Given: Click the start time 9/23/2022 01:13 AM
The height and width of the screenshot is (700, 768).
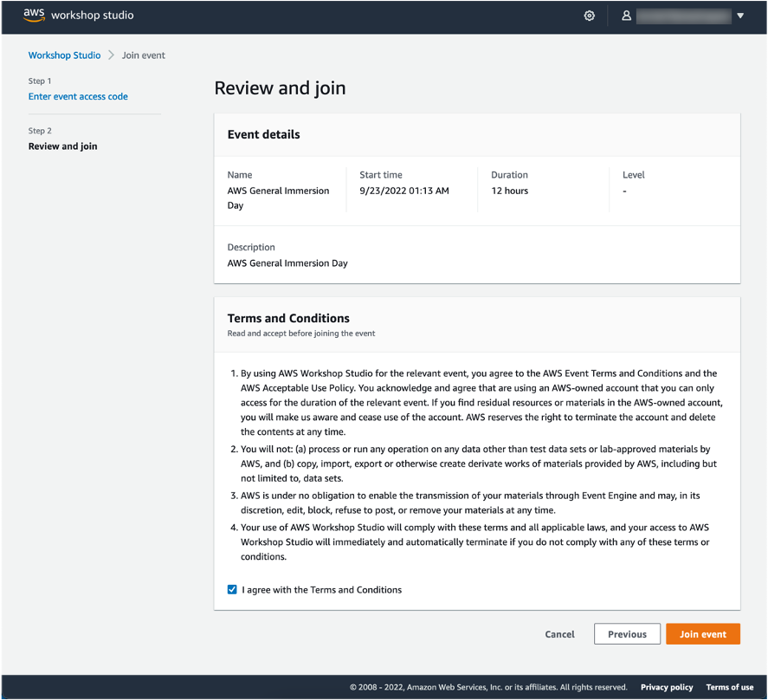Looking at the screenshot, I should click(404, 191).
